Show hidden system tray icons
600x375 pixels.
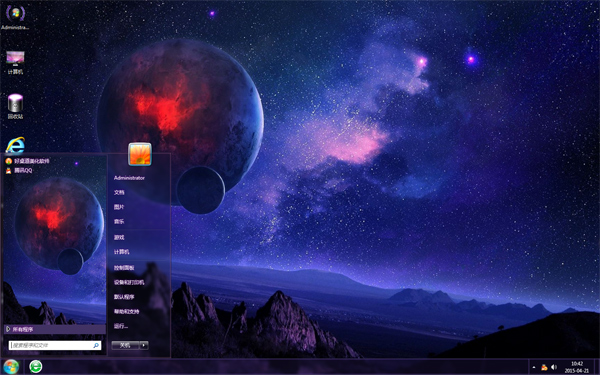(x=534, y=367)
